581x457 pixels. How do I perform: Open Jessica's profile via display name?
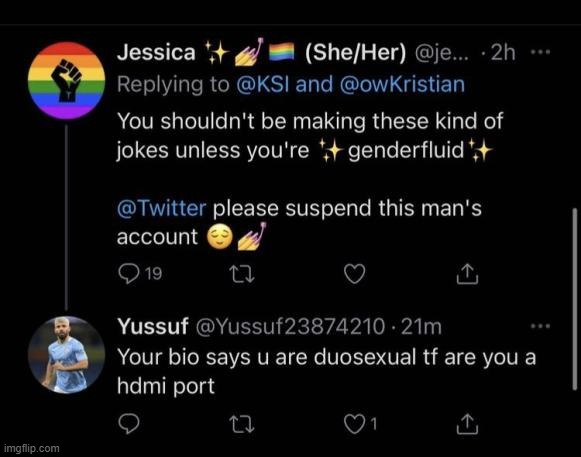pos(156,52)
